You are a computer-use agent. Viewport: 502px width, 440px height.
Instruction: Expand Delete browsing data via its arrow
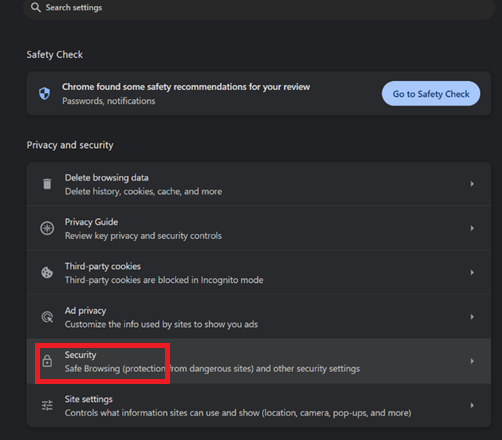472,184
